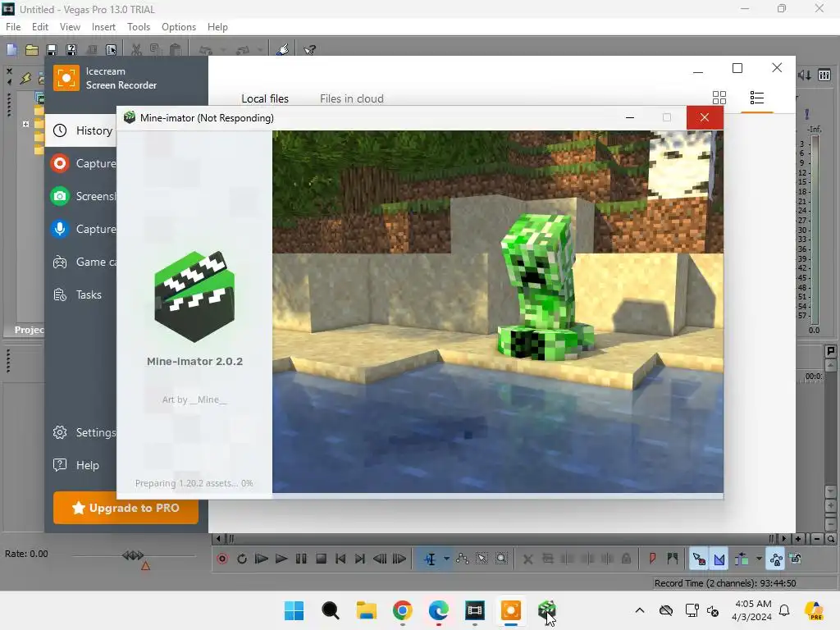This screenshot has height=630, width=840.
Task: Click the What's This help pointer icon
Action: pos(309,50)
